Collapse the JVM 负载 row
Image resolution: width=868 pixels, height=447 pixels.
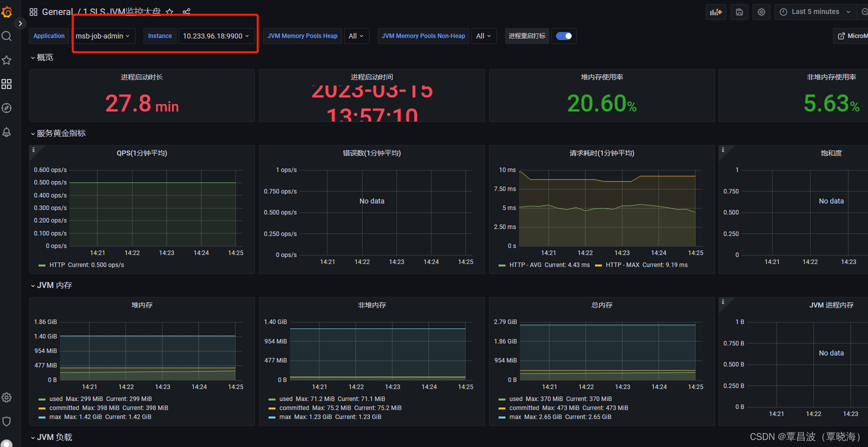pos(51,437)
